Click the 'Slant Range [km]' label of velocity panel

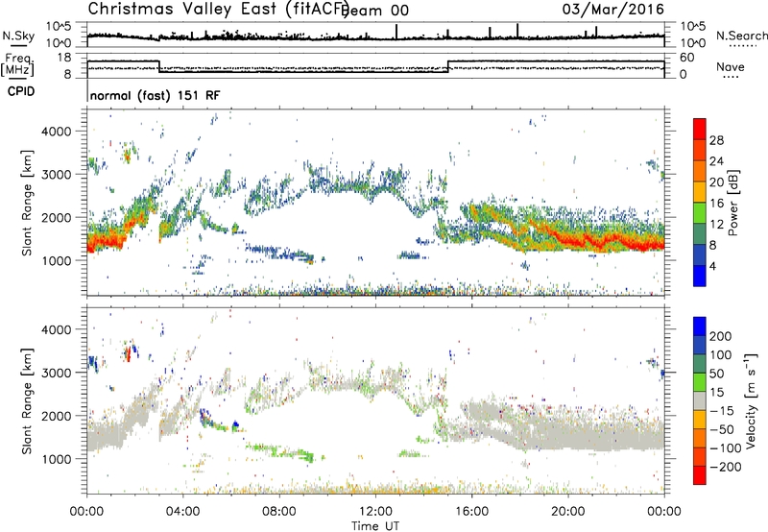pos(27,400)
